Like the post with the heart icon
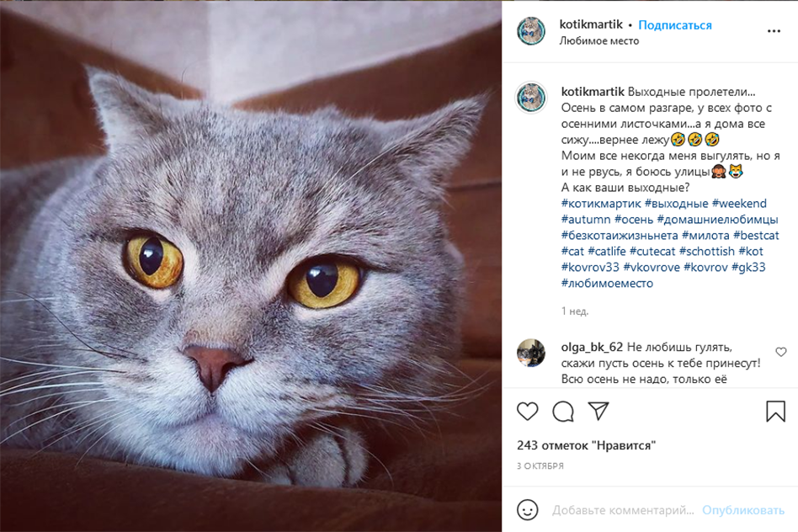The height and width of the screenshot is (532, 798). (528, 412)
